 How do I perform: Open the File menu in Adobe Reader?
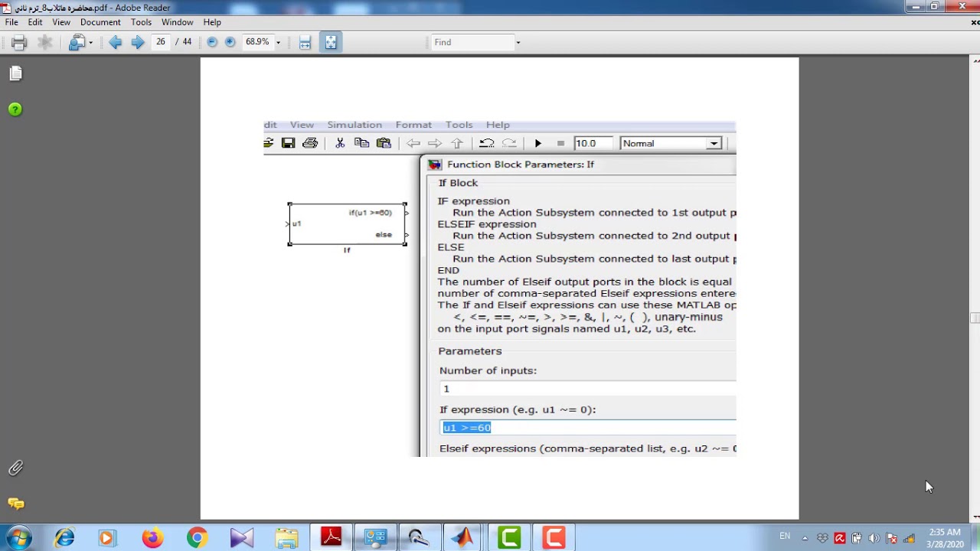(11, 22)
